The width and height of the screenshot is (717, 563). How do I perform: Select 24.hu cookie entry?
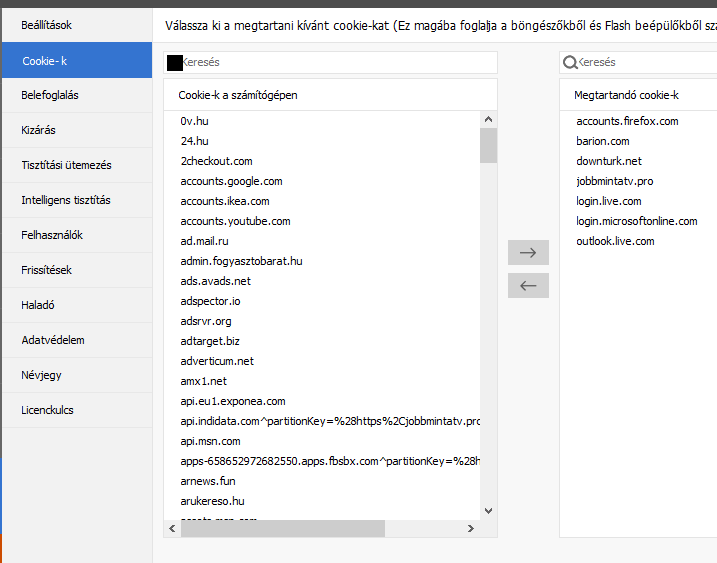(194, 141)
